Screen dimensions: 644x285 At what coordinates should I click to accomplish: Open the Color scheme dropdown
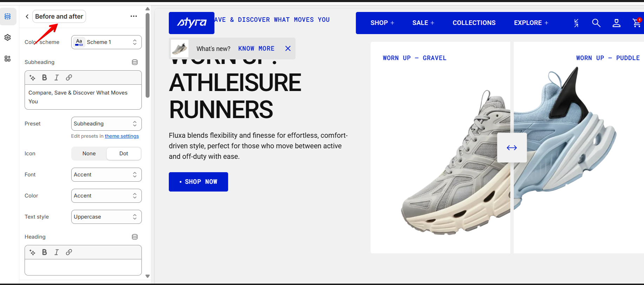point(106,42)
